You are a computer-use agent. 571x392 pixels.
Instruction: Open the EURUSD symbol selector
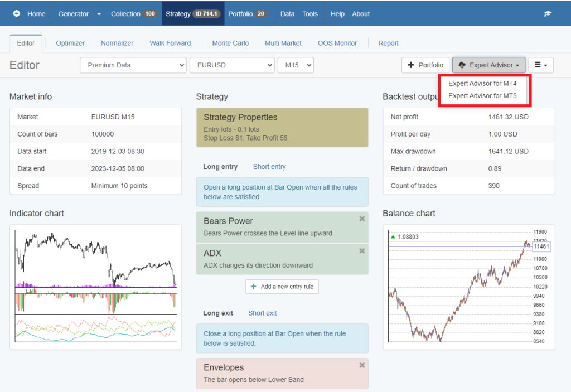click(x=232, y=65)
